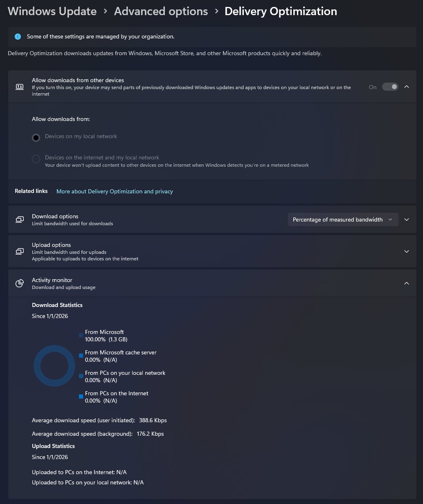Screen dimensions: 423x504
Task: Select Devices on my local network radio button
Action: (x=36, y=138)
